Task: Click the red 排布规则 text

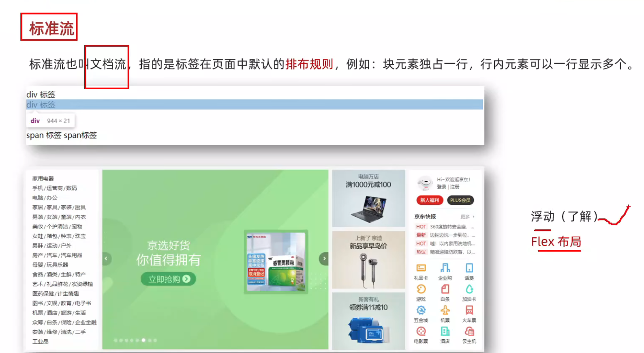Action: tap(310, 64)
